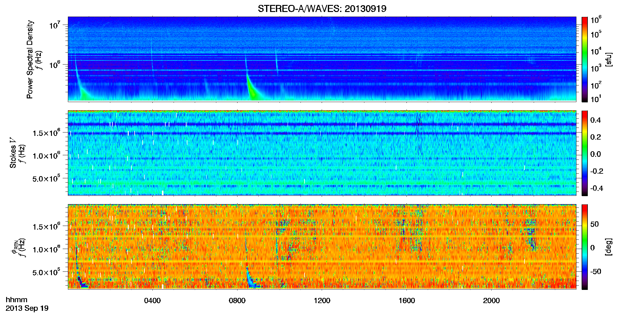Click the 10^1 label on sfu colorbar
644x332 pixels.
point(596,99)
